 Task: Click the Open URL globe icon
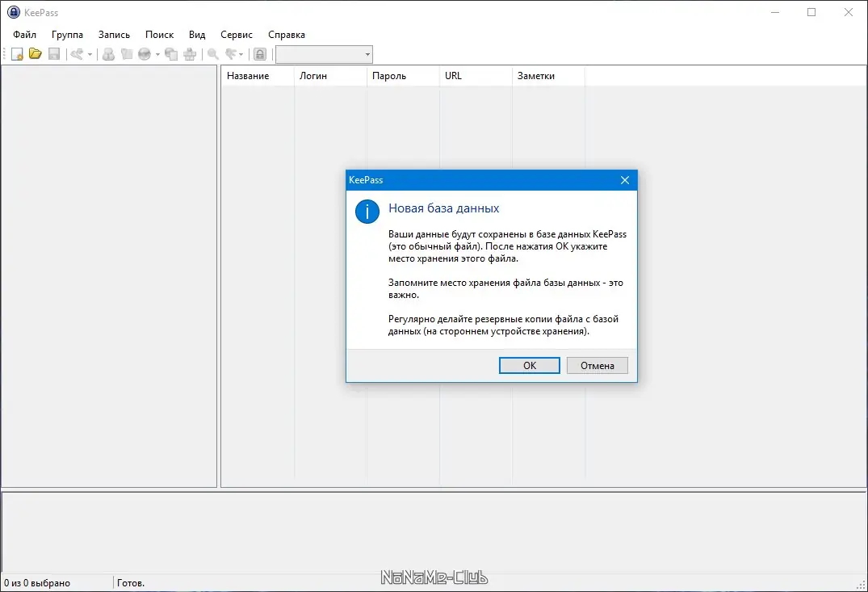(145, 54)
